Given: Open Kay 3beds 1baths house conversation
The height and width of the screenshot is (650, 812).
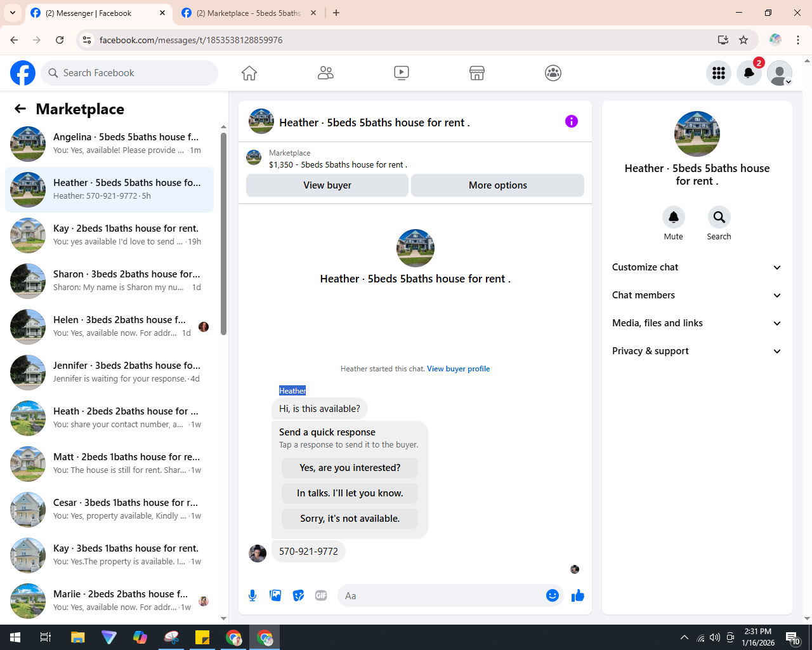Looking at the screenshot, I should coord(110,555).
